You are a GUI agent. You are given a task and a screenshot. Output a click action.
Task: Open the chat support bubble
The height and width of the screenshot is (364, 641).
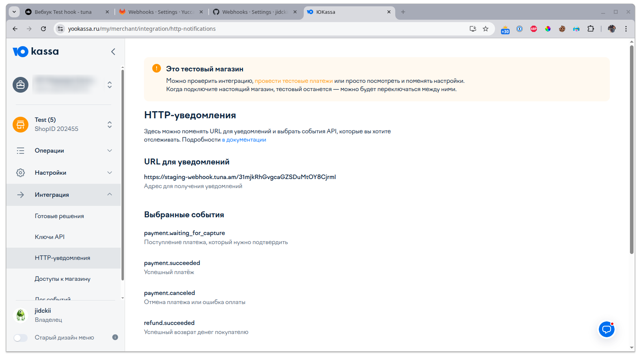[x=607, y=329]
